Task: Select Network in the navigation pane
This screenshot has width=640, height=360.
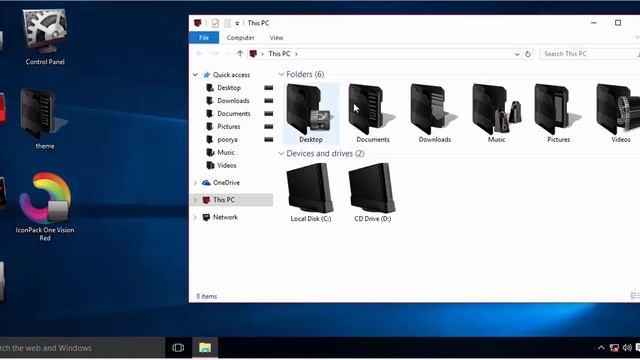Action: coord(225,217)
